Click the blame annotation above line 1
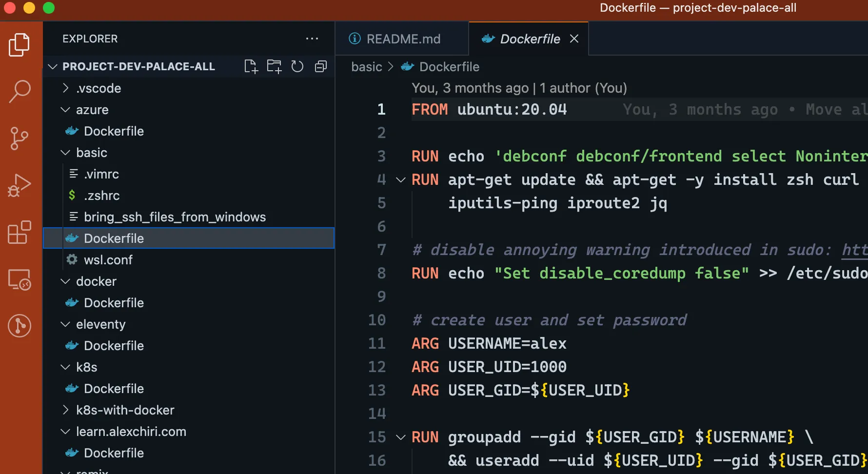The height and width of the screenshot is (474, 868). pyautogui.click(x=519, y=88)
